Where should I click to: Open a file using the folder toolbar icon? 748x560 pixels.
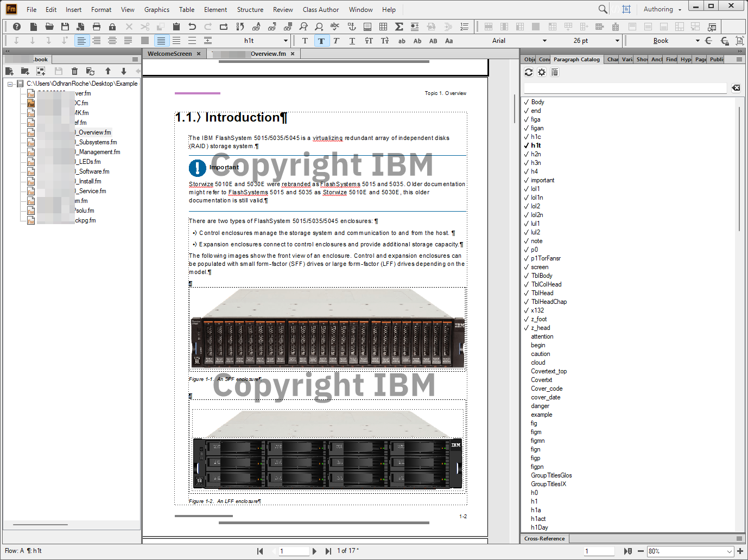tap(49, 27)
